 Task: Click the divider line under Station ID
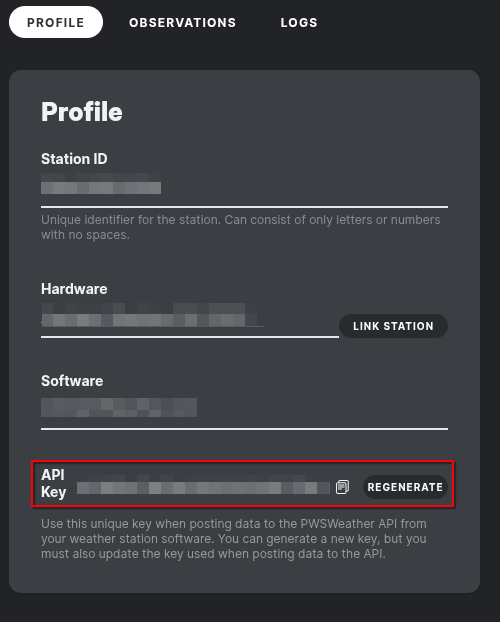(x=244, y=207)
